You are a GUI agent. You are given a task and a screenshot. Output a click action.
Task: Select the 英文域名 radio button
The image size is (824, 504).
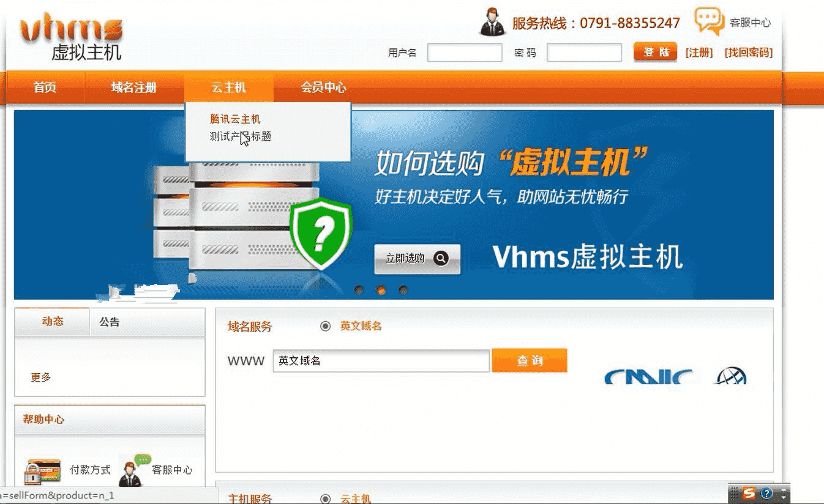[325, 327]
